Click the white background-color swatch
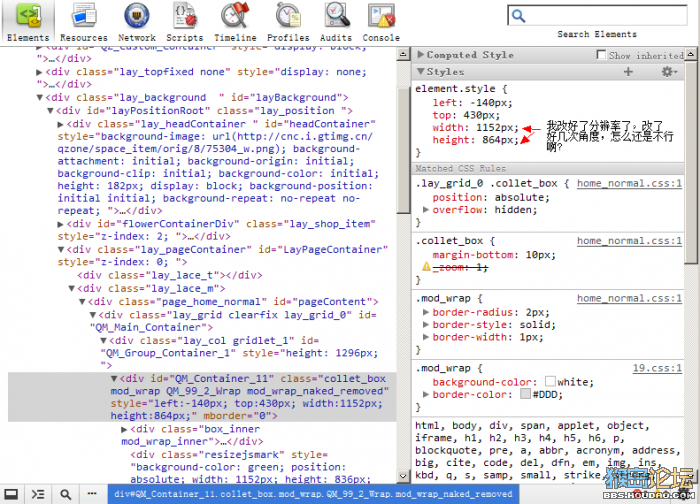The height and width of the screenshot is (504, 700). point(550,381)
